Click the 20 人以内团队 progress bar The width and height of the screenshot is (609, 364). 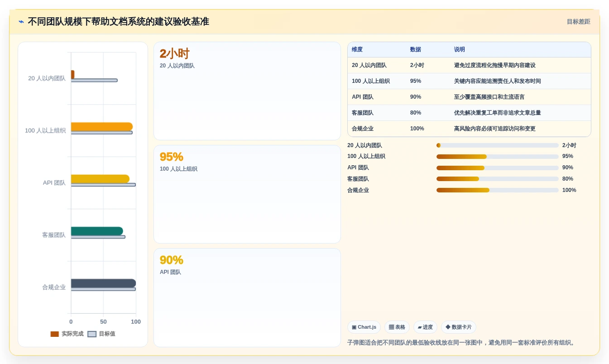click(x=497, y=145)
